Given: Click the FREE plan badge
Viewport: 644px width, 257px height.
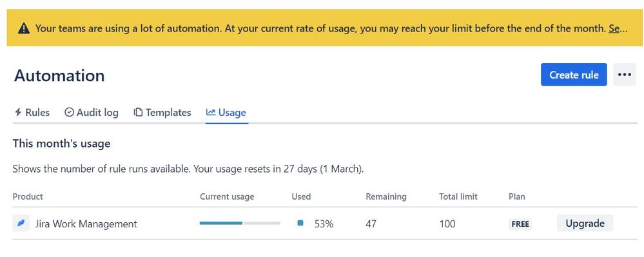Looking at the screenshot, I should tap(520, 224).
